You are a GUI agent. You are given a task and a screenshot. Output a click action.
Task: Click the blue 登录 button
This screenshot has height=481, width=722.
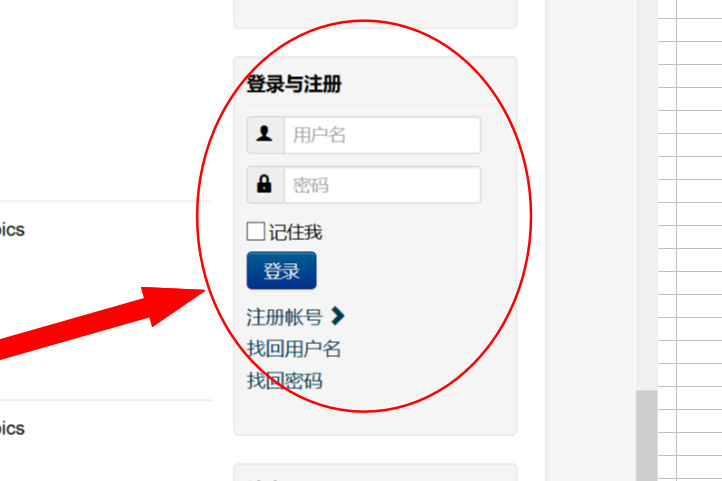(x=281, y=271)
